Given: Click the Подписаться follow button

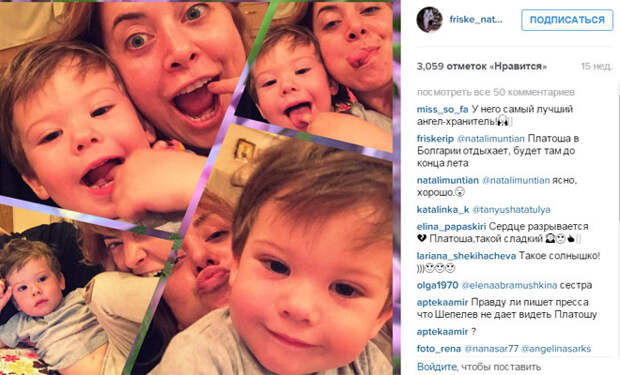Looking at the screenshot, I should 567,20.
